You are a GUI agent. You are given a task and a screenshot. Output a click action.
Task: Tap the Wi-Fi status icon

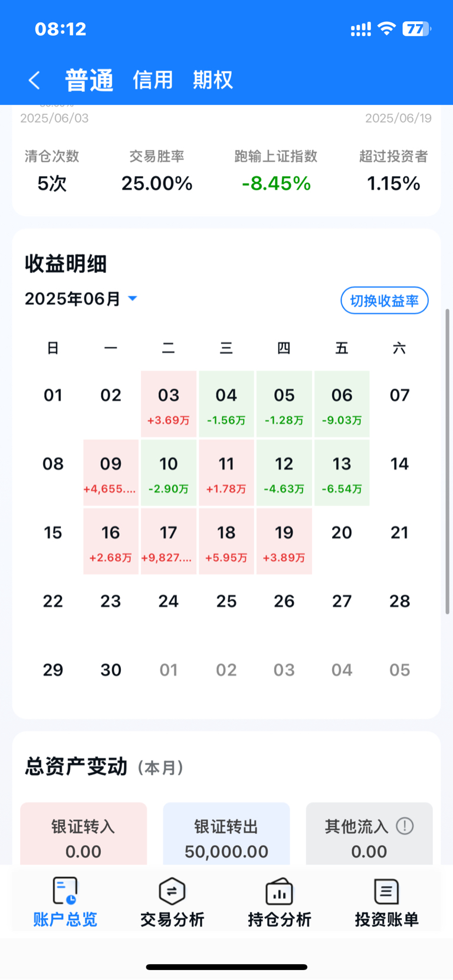[386, 28]
